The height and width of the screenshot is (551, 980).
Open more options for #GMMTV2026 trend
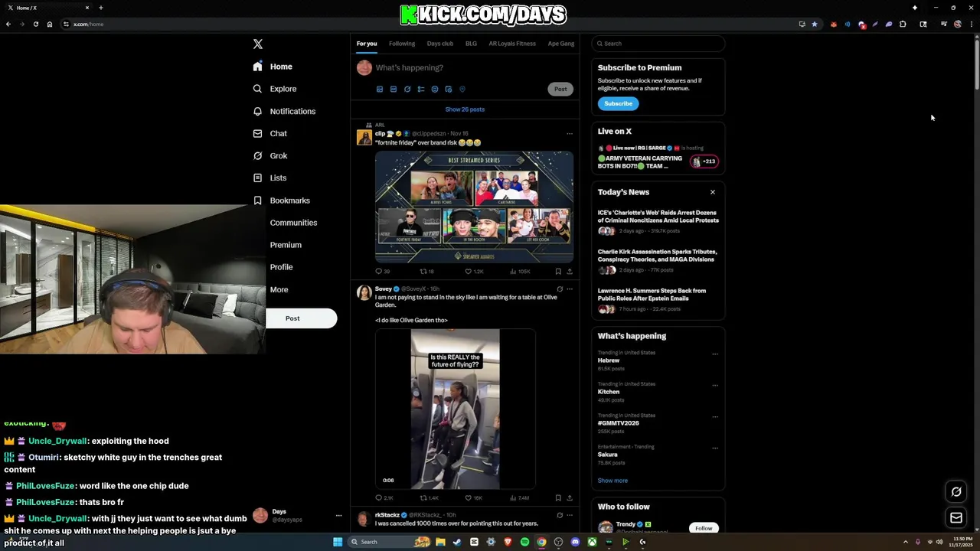coord(715,417)
